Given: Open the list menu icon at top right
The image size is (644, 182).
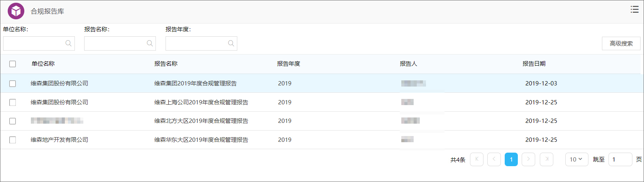Looking at the screenshot, I should click(634, 10).
